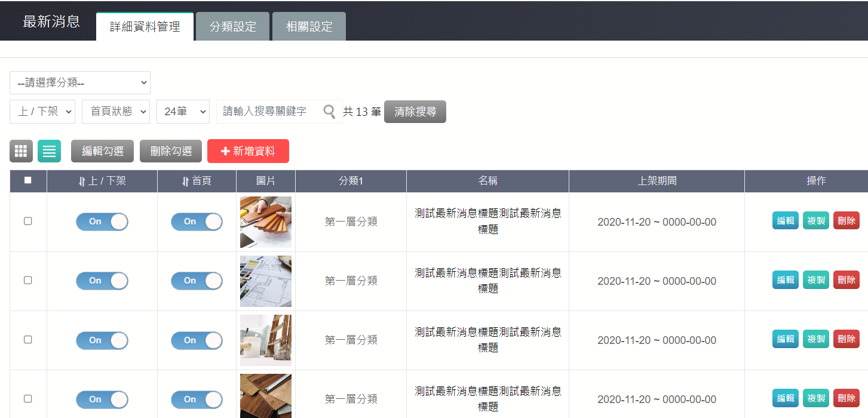This screenshot has width=868, height=418.
Task: Click the 共 13 筆 record count text
Action: (362, 112)
